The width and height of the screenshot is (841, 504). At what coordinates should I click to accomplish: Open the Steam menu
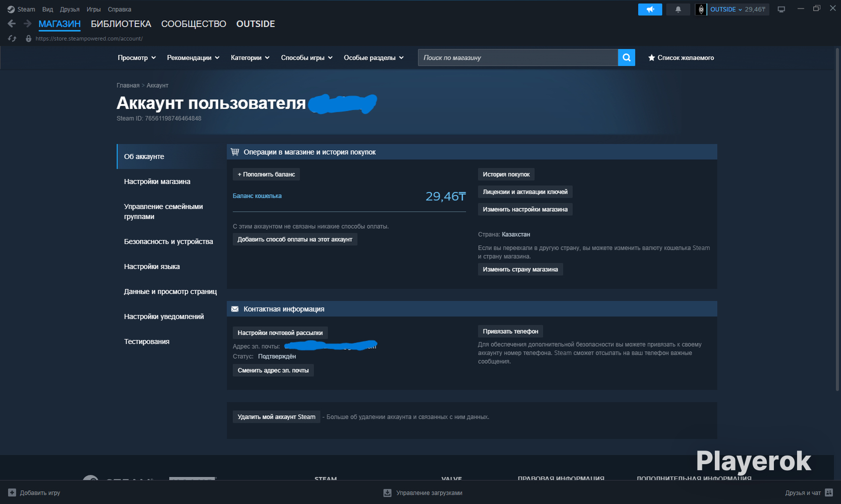coord(26,9)
